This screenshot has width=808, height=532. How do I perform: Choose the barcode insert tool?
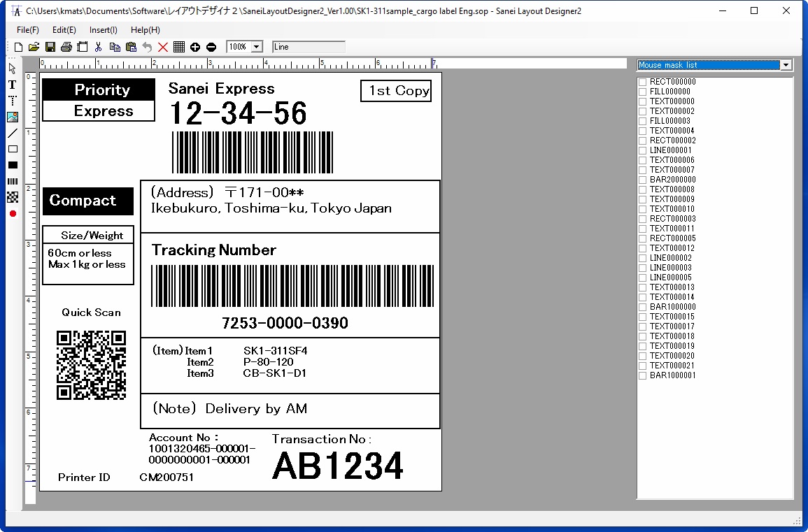pos(12,181)
